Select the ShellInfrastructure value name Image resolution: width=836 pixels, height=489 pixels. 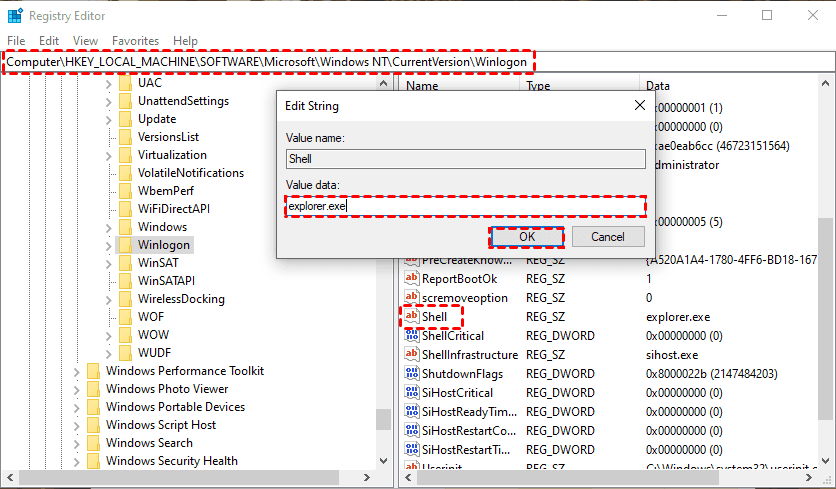click(x=470, y=355)
